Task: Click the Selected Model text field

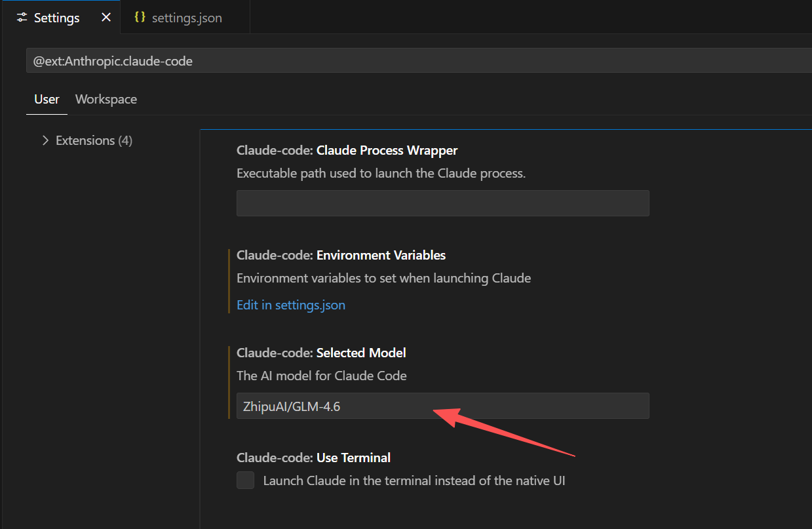Action: pos(442,406)
